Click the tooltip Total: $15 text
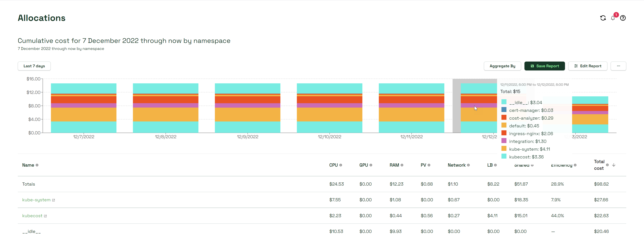This screenshot has height=239, width=644. [510, 91]
